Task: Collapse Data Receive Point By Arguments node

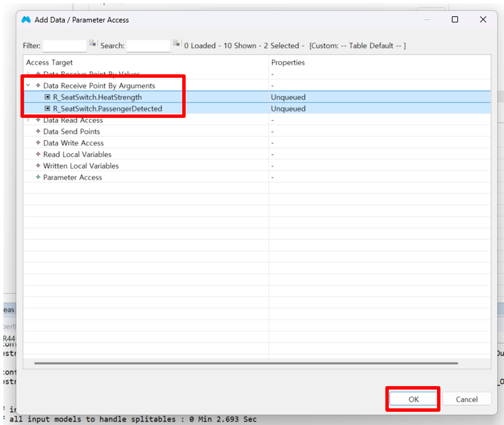Action: (x=29, y=86)
